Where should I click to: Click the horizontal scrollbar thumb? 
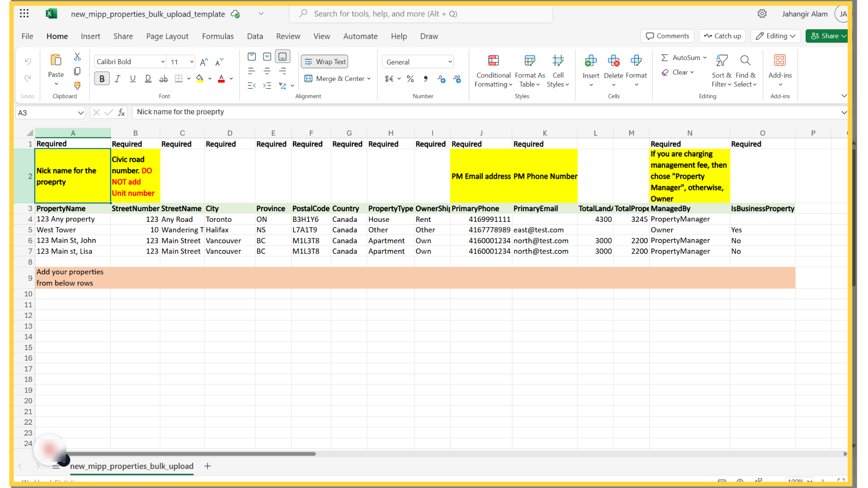(191, 454)
